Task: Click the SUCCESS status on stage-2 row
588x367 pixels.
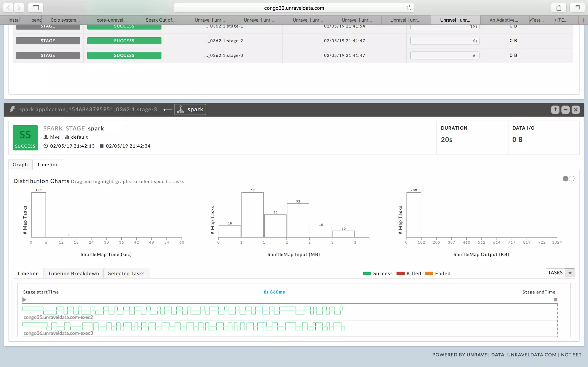Action: [124, 41]
